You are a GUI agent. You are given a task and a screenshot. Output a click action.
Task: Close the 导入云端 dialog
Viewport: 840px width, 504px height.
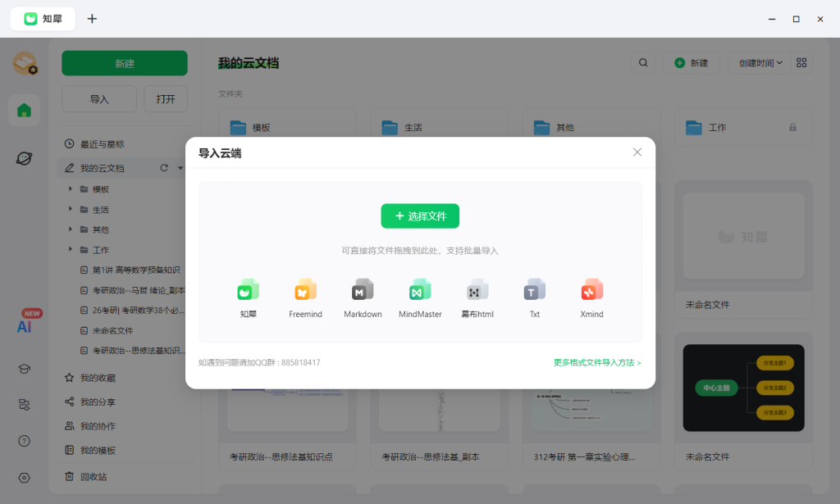pos(637,152)
